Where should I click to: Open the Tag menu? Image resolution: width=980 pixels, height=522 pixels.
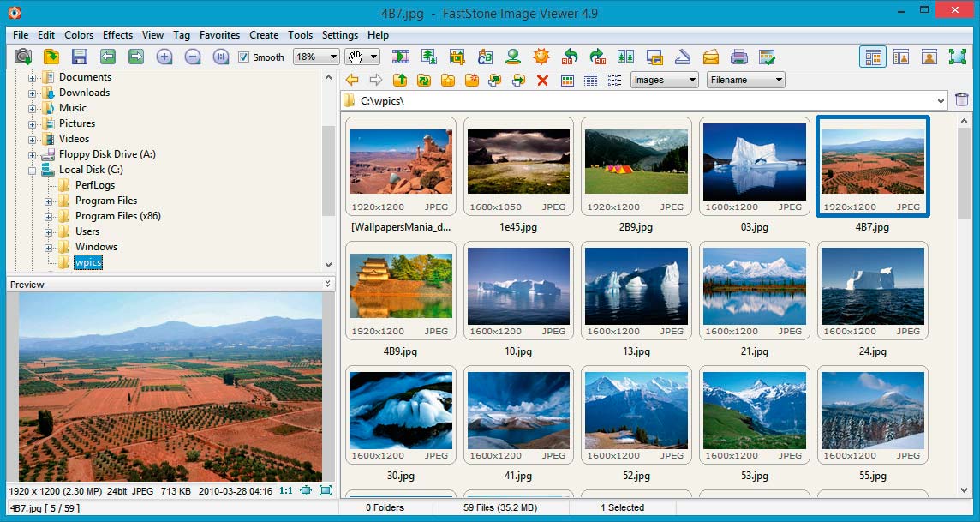(182, 35)
